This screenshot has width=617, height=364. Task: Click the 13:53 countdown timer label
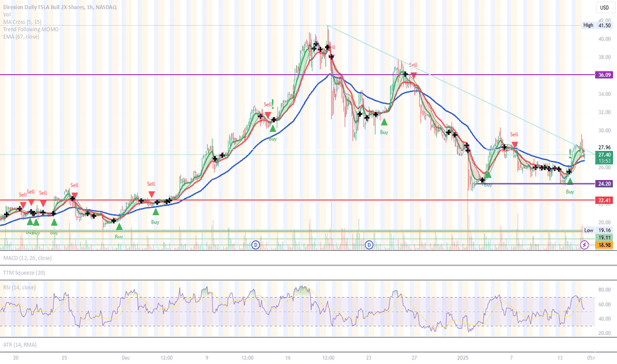(x=604, y=161)
